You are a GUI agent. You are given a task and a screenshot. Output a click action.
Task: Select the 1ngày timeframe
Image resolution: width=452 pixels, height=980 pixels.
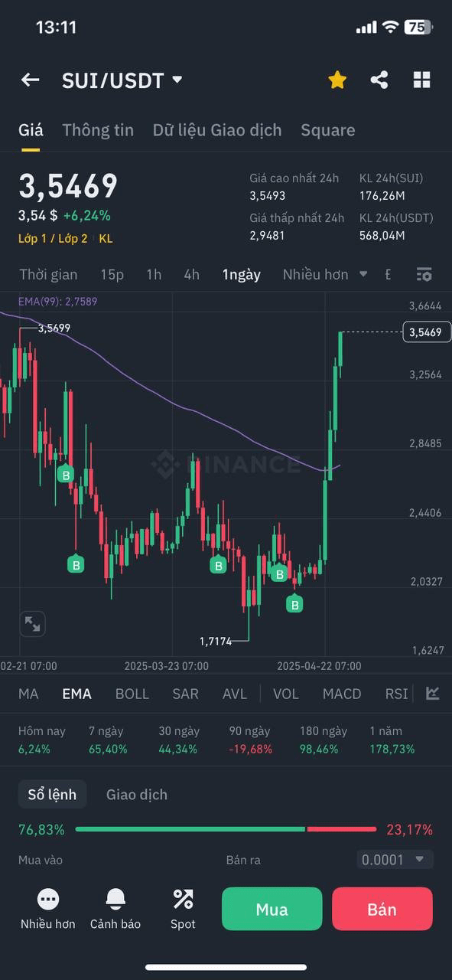tap(242, 274)
